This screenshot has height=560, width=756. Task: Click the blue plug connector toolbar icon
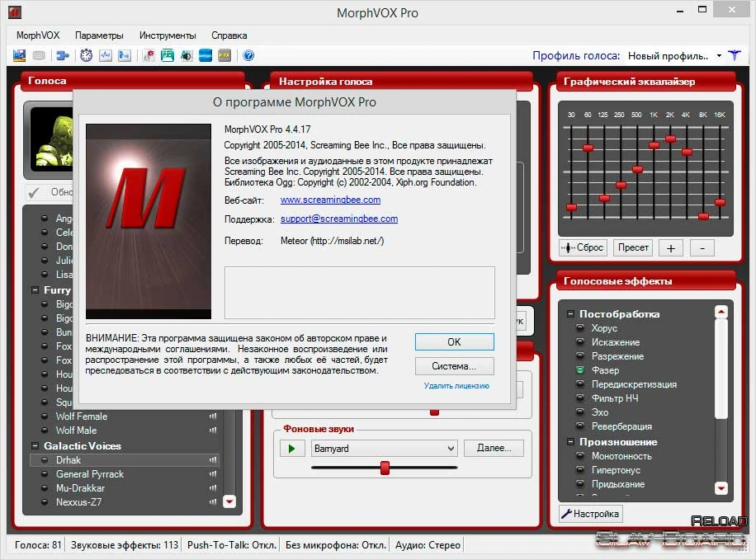pyautogui.click(x=63, y=55)
